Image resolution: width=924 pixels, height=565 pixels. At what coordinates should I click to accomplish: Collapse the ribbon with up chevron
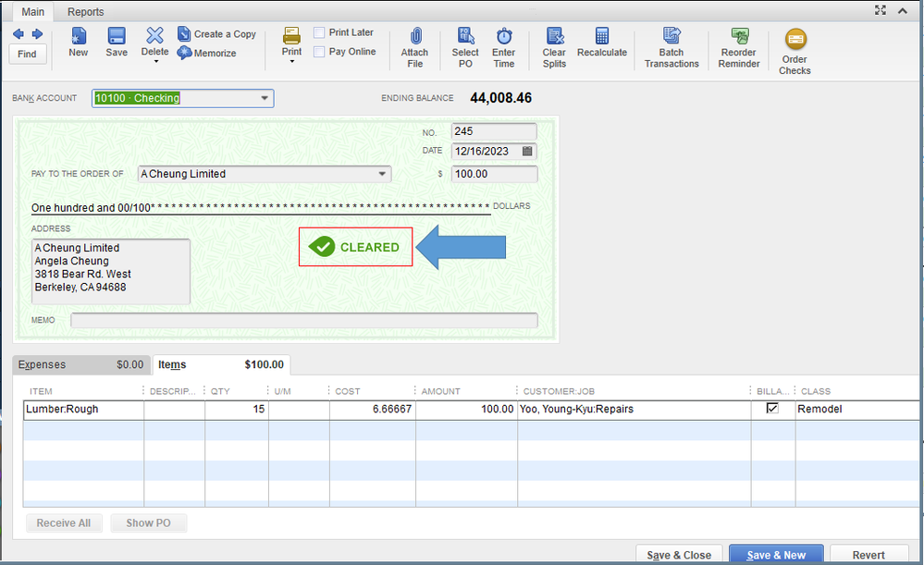pos(902,10)
